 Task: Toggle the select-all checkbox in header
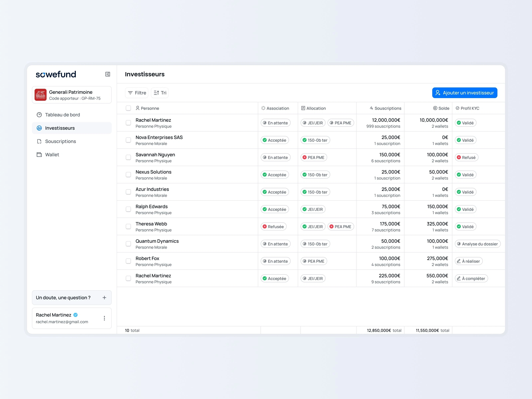point(129,108)
